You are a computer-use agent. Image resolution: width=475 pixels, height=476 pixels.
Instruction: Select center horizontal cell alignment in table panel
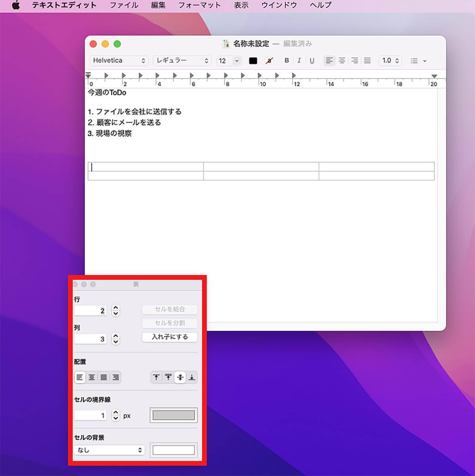(91, 377)
